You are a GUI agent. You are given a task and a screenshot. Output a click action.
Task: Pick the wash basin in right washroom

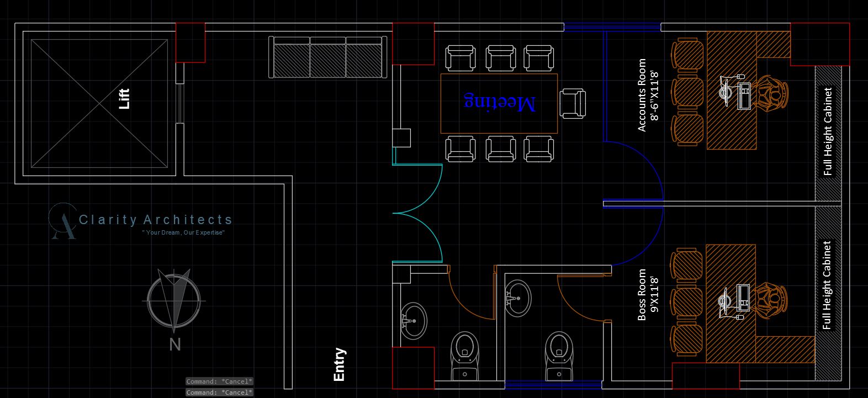[x=518, y=298]
